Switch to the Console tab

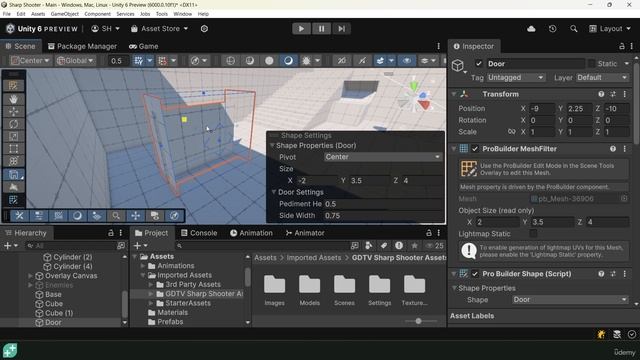click(x=199, y=233)
